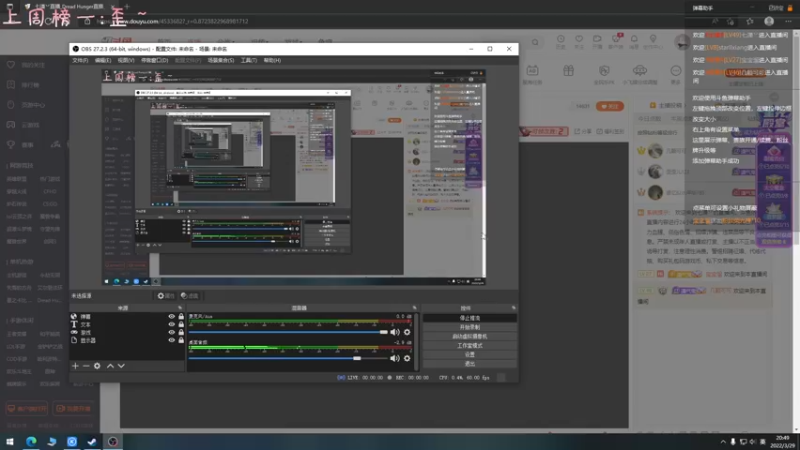
Task: Open OBS 场景集合(S) menu
Action: (x=221, y=60)
